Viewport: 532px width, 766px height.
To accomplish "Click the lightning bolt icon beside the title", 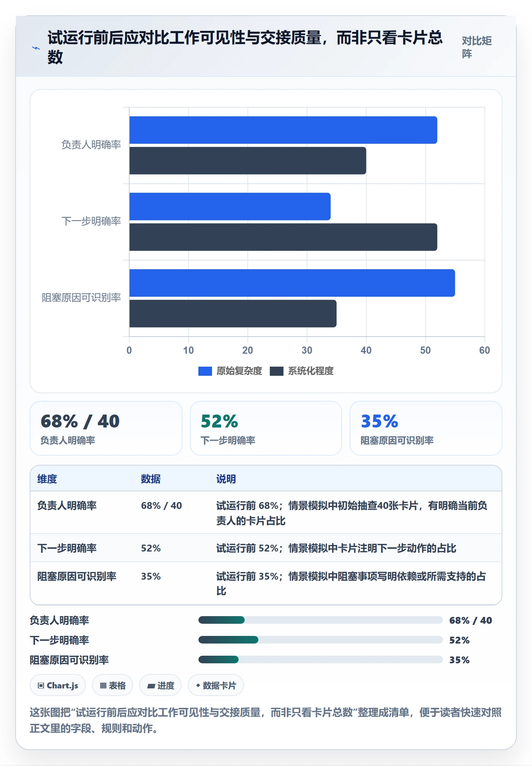I will [36, 48].
